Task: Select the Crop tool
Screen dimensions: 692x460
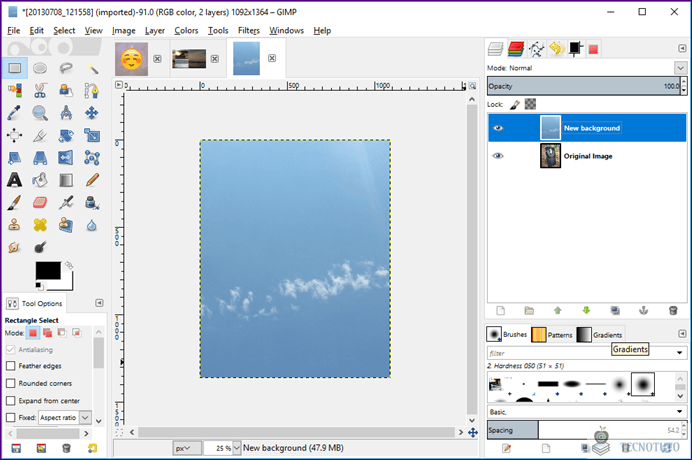Action: click(x=40, y=136)
